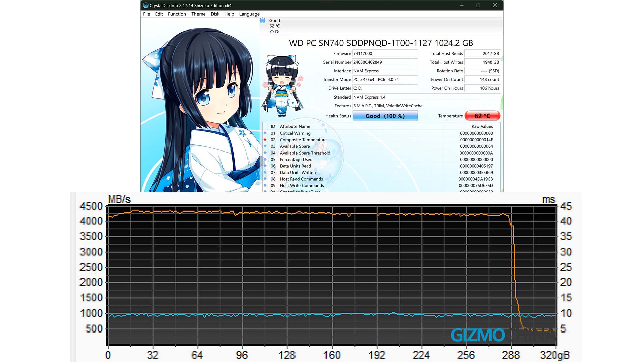Click the Available Spare status dot

265,146
